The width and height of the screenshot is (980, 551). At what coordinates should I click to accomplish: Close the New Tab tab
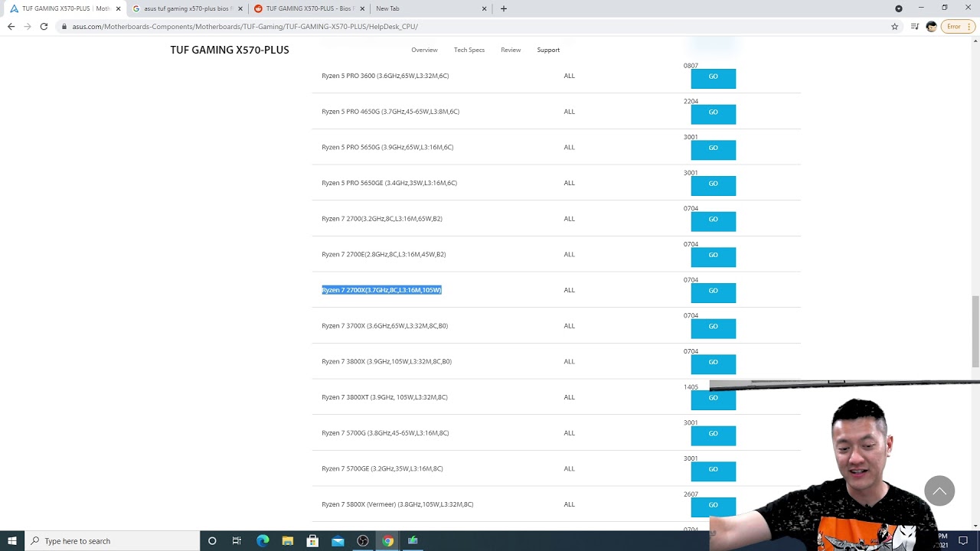coord(484,8)
